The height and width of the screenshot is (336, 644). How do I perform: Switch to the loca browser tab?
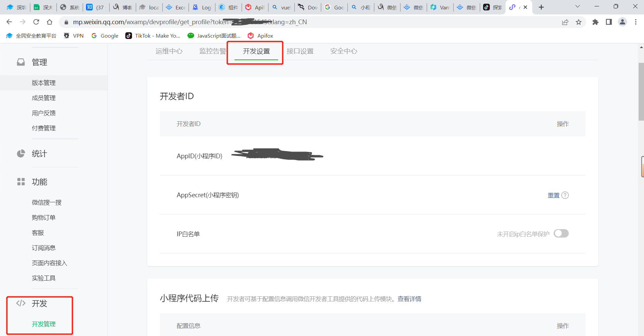(x=149, y=7)
